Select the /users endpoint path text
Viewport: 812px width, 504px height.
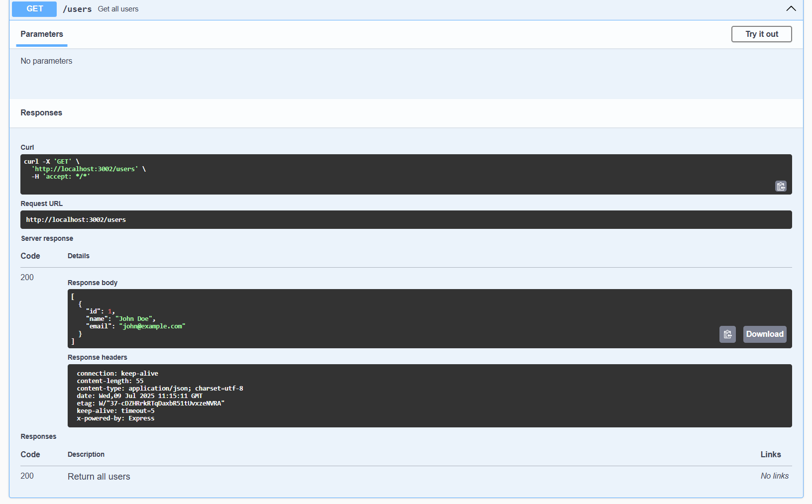coord(77,8)
